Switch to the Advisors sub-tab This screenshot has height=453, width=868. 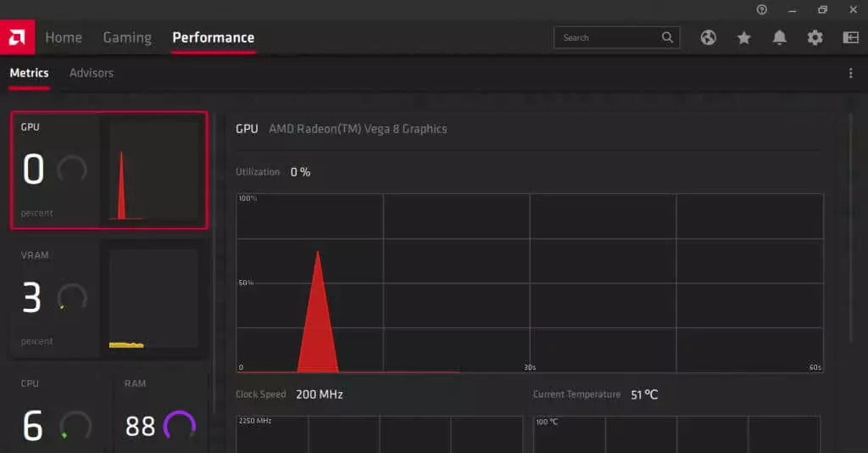tap(92, 73)
